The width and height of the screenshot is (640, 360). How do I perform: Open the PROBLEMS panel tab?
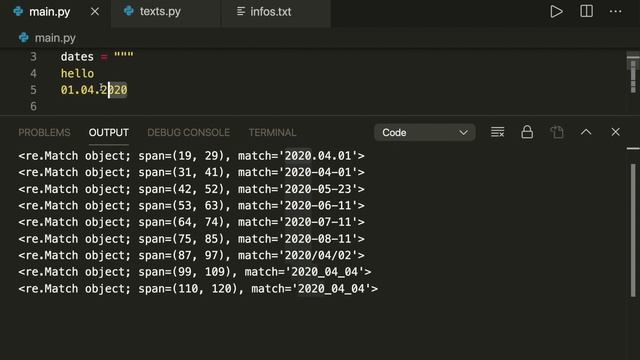coord(44,133)
